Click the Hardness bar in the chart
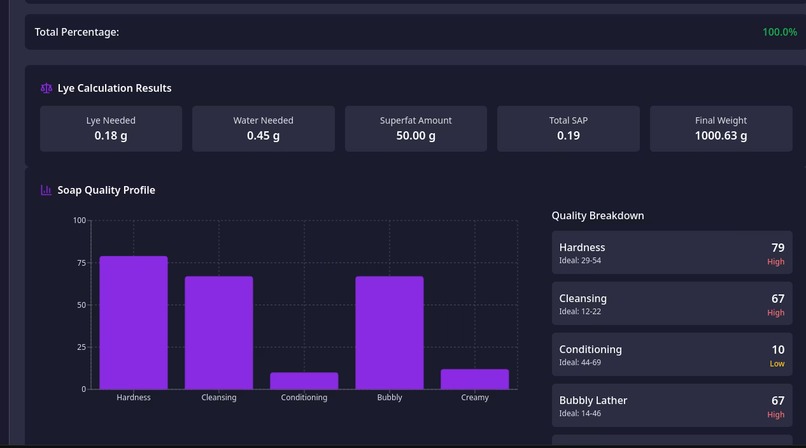 (134, 323)
